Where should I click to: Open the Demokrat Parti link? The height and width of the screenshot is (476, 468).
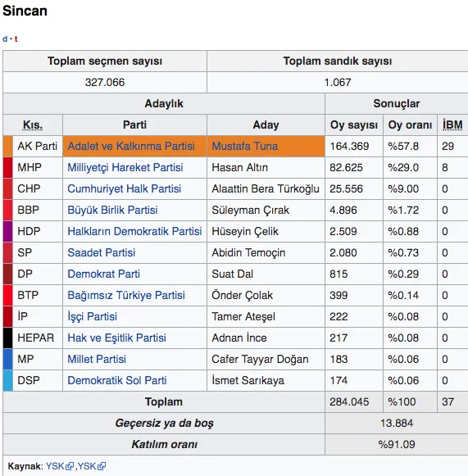103,274
